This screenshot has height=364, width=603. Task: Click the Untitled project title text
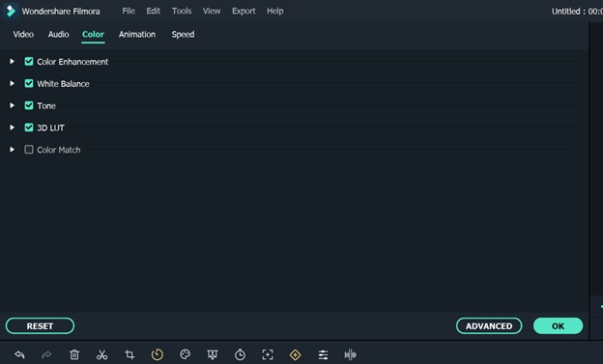coord(577,12)
